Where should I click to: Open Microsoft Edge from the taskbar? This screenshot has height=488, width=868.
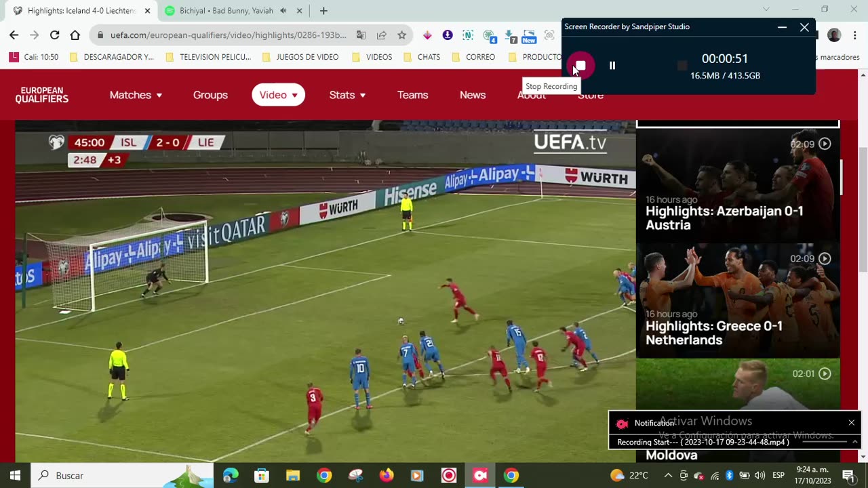coord(231,475)
